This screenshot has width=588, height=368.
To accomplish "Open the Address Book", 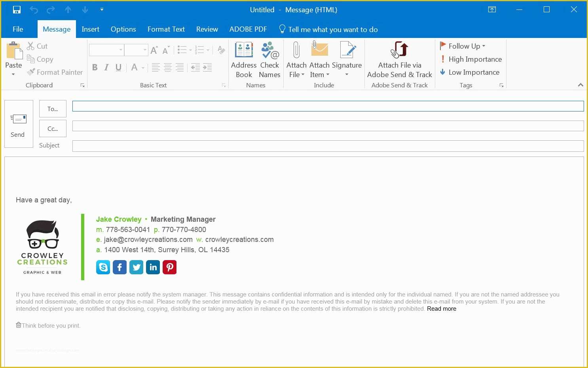I will tap(243, 59).
